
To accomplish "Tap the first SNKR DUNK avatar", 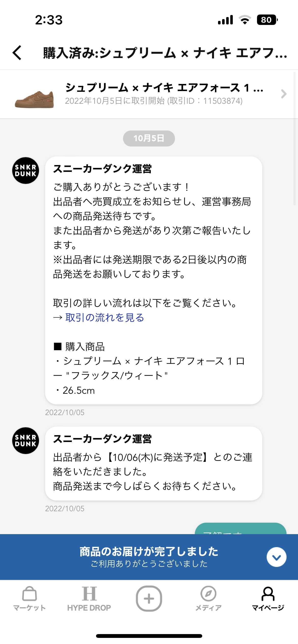I will [x=26, y=170].
